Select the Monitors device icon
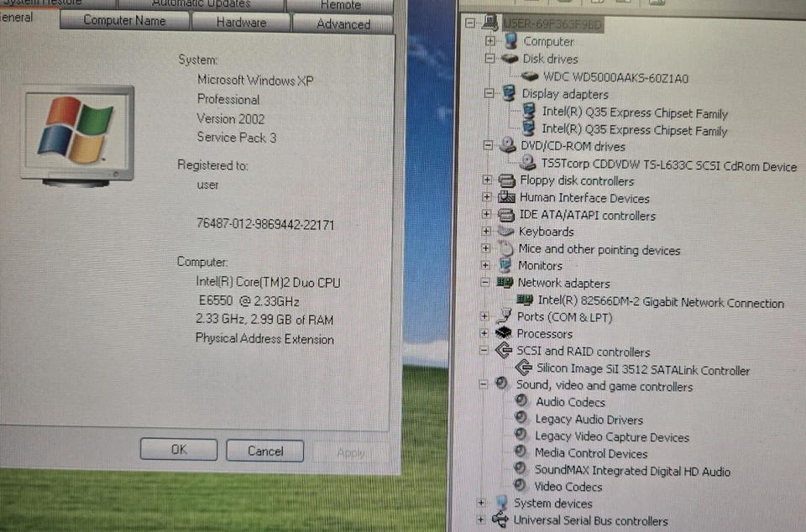 point(505,265)
